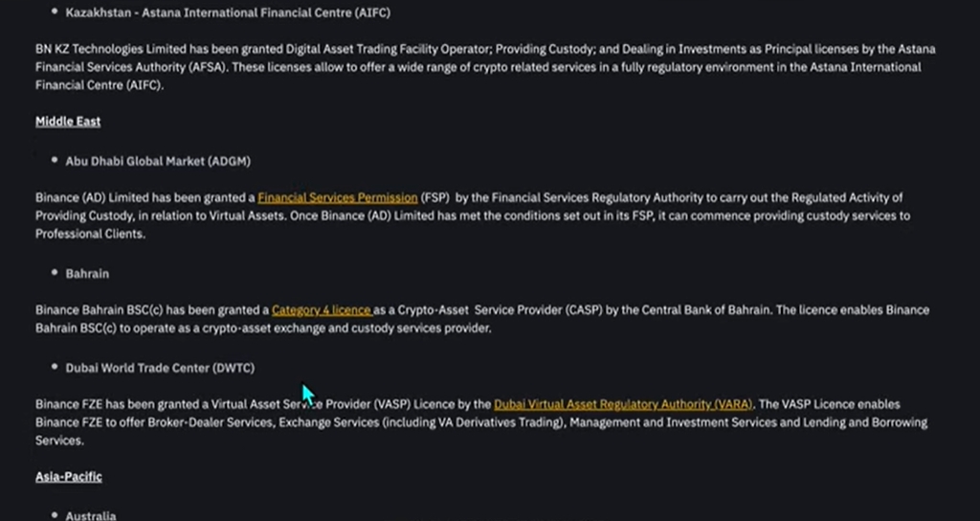The image size is (980, 521).
Task: Click the Middle East section heading
Action: (68, 122)
